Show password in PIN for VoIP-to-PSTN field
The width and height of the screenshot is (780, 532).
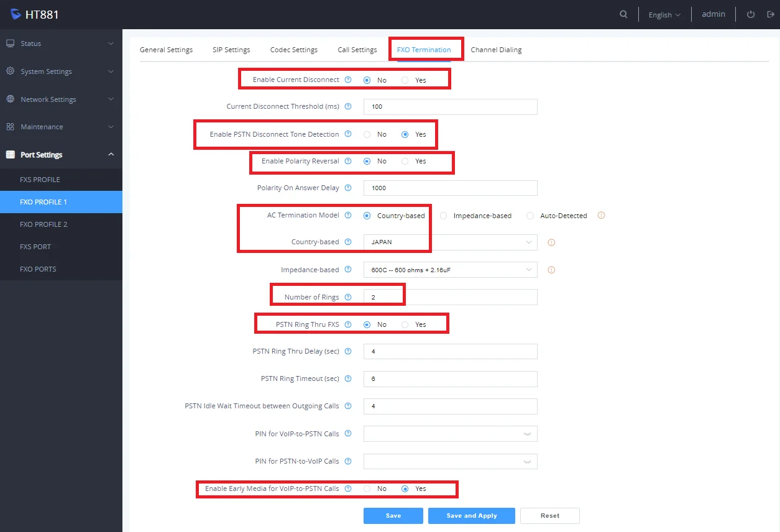(527, 434)
